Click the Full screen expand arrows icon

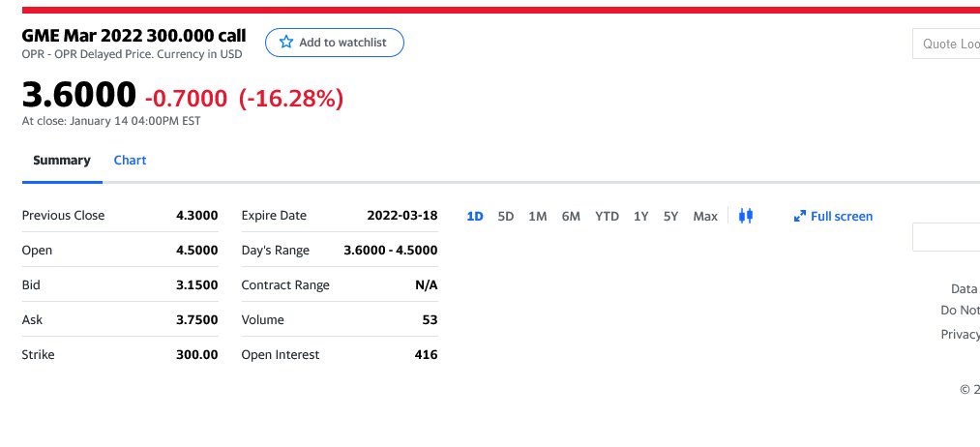[799, 217]
